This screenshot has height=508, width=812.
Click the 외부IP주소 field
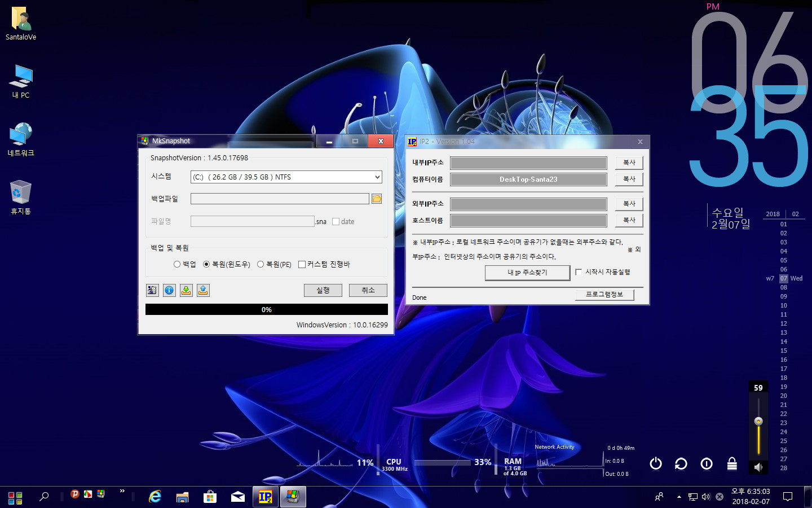[x=528, y=204]
